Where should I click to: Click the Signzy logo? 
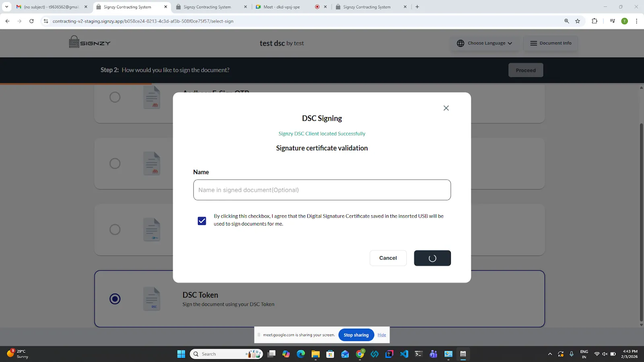click(90, 42)
